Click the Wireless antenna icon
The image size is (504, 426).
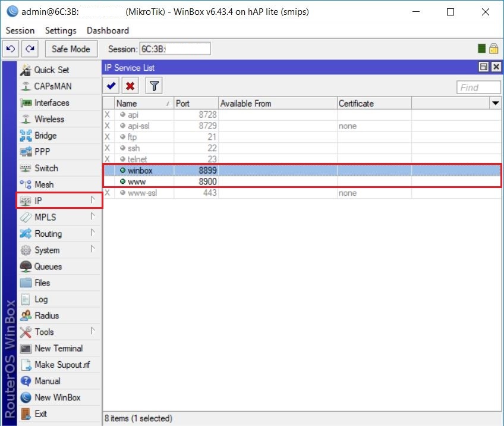pyautogui.click(x=26, y=119)
